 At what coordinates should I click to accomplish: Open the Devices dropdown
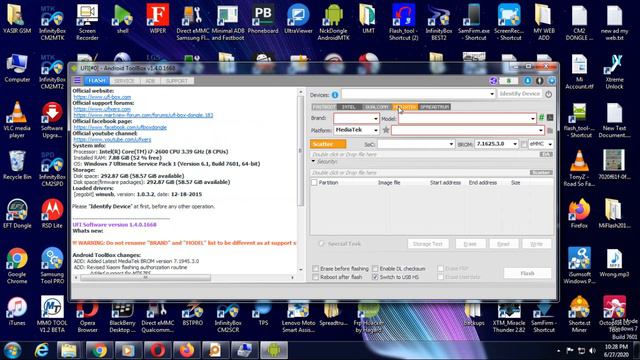pos(491,94)
